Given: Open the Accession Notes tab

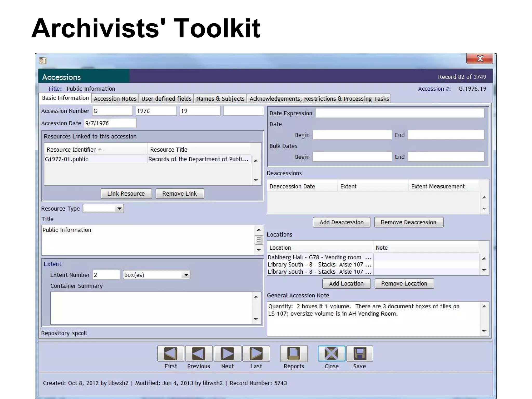Looking at the screenshot, I should pyautogui.click(x=115, y=99).
